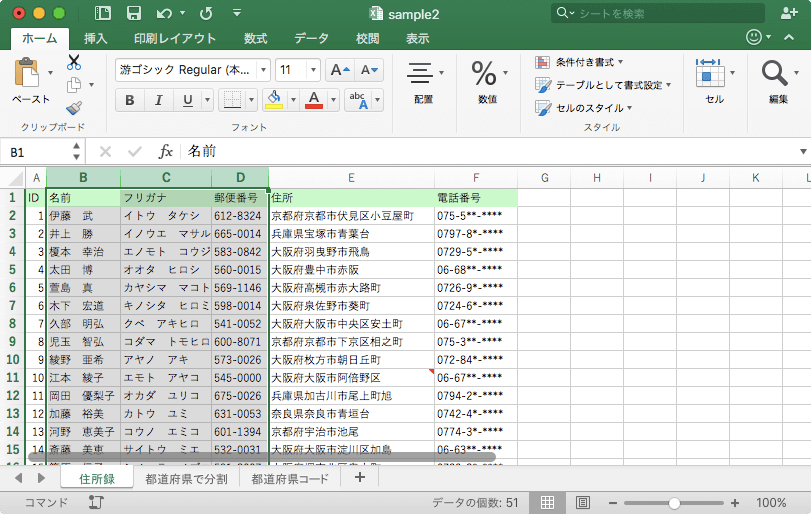Screen dimensions: 811x514
Task: Expand the underline style arrow
Action: click(x=207, y=100)
